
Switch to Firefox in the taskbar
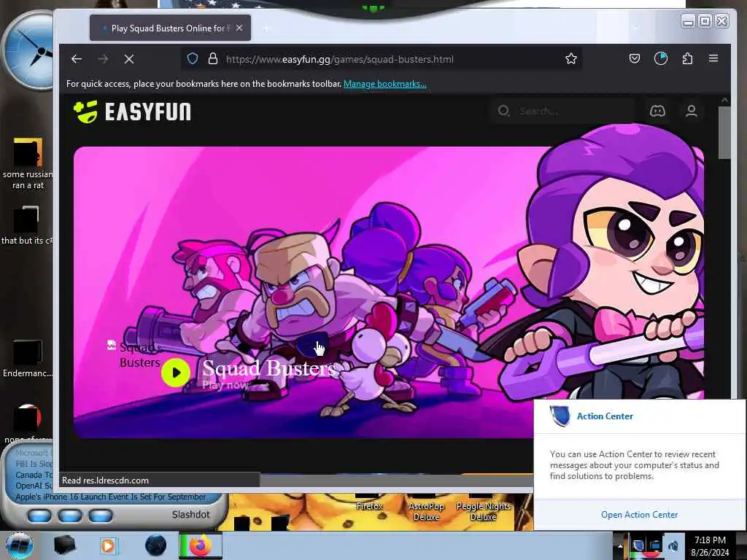[x=201, y=545]
